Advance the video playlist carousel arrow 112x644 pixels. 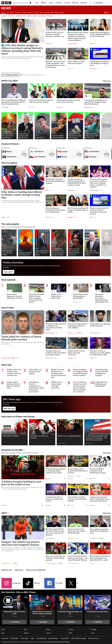point(108,243)
